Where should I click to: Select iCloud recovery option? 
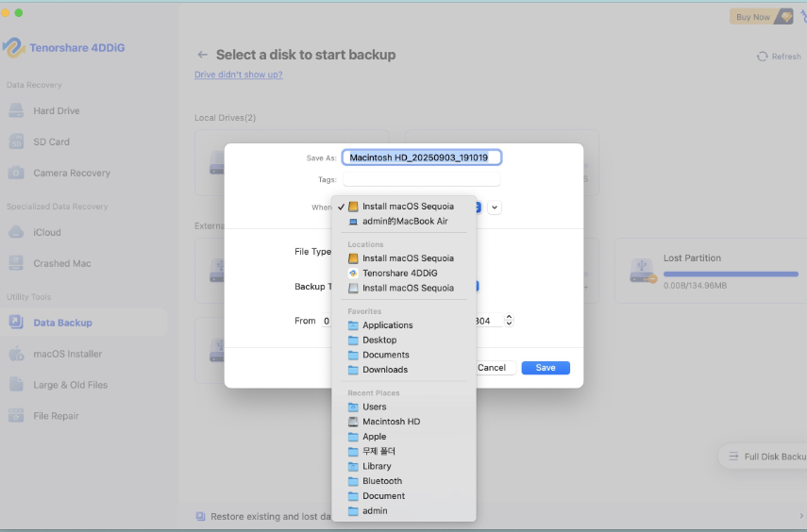(x=47, y=232)
